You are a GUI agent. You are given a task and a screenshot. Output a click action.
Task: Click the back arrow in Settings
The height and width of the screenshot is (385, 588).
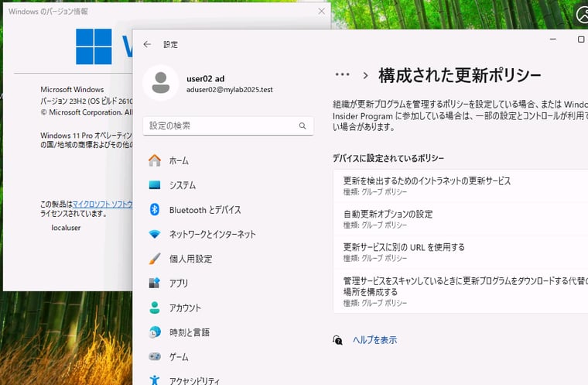(147, 45)
